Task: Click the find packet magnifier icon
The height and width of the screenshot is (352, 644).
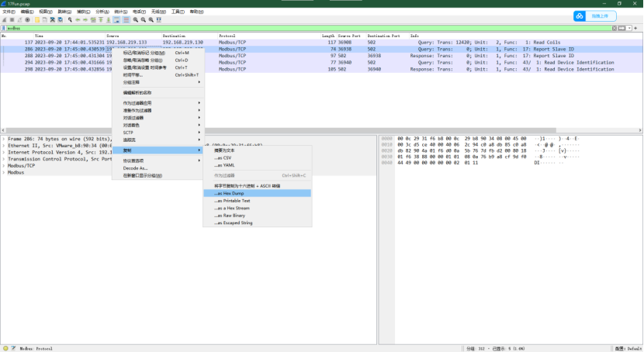Action: click(69, 19)
